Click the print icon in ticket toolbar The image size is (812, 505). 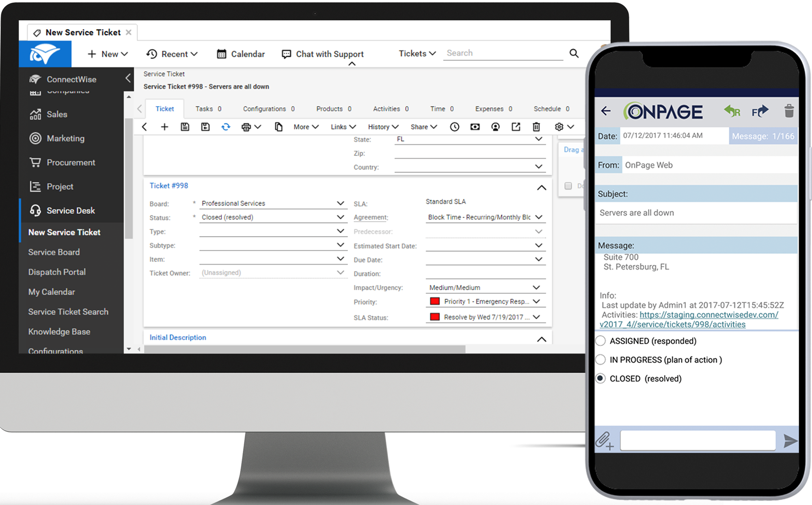[246, 127]
